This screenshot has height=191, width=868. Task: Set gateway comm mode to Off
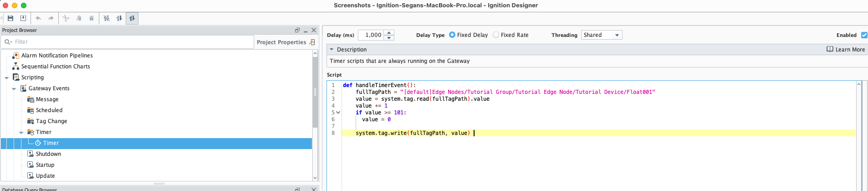(107, 18)
